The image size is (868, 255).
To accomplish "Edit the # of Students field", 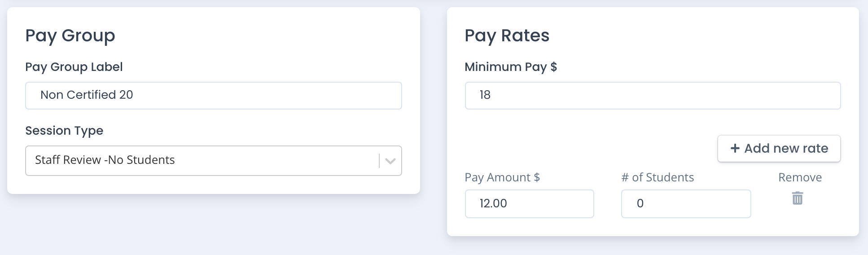I will (x=686, y=204).
